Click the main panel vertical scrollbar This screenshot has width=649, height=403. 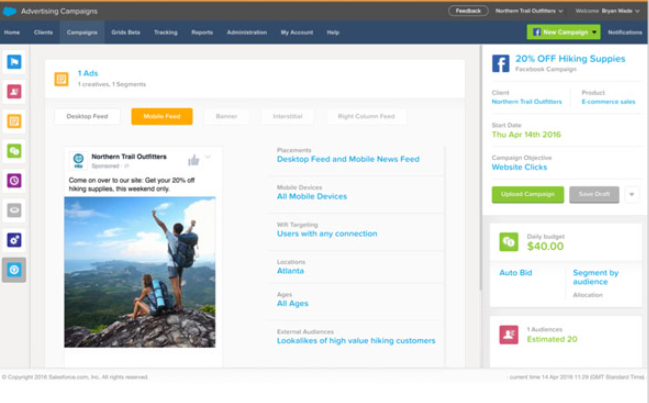480,170
